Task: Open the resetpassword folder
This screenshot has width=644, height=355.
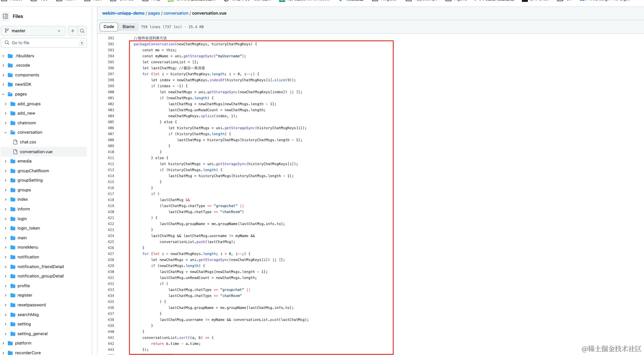Action: click(x=31, y=305)
